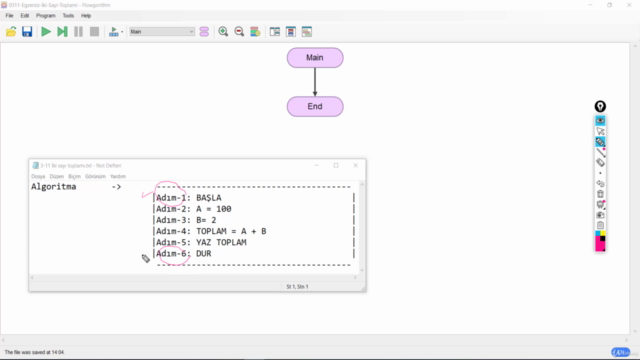Click the word 'DUR' in Notepad
This screenshot has width=640, height=360.
pos(204,253)
